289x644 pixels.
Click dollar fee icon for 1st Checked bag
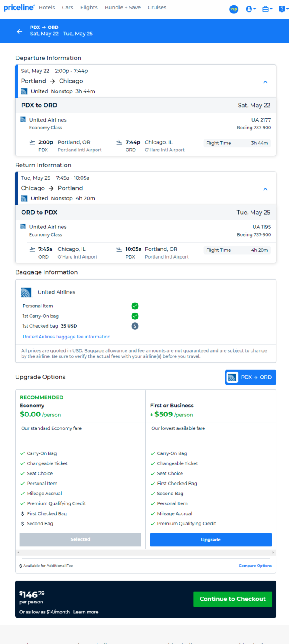(135, 326)
